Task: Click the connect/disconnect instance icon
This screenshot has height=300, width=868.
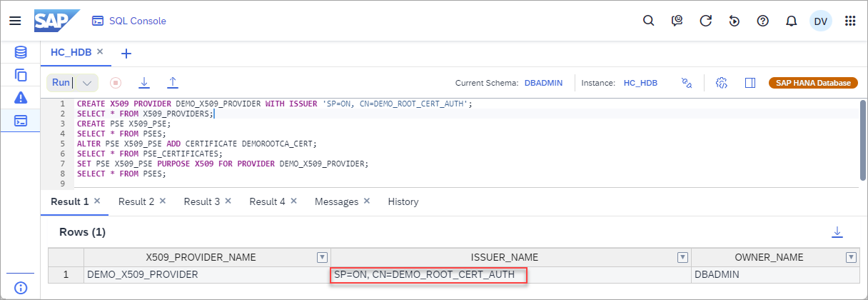Action: pos(687,83)
